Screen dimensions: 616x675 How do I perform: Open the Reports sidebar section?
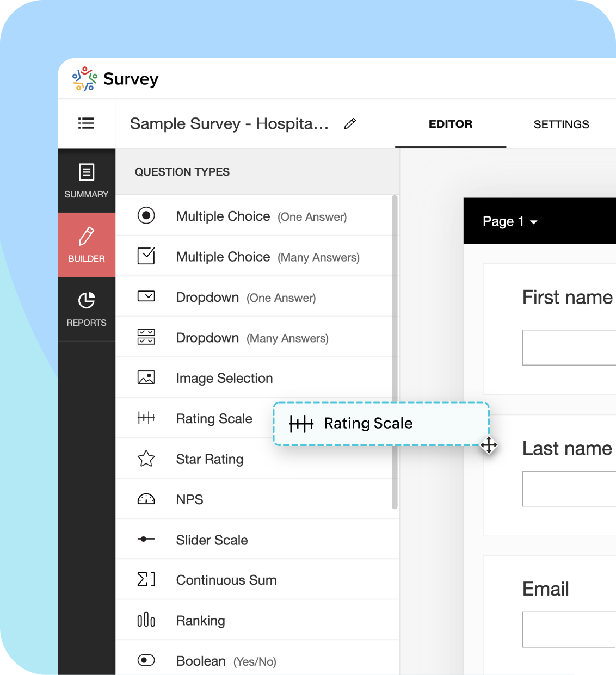tap(87, 309)
